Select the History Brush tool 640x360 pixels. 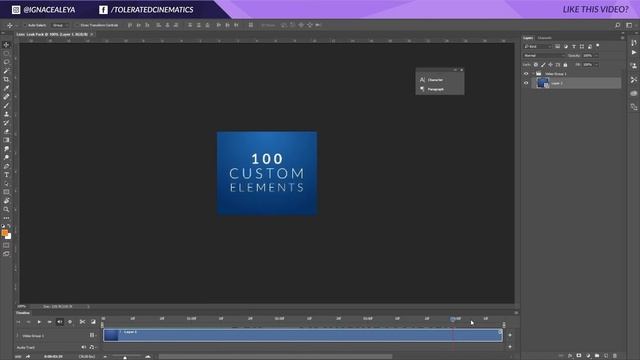(6, 123)
